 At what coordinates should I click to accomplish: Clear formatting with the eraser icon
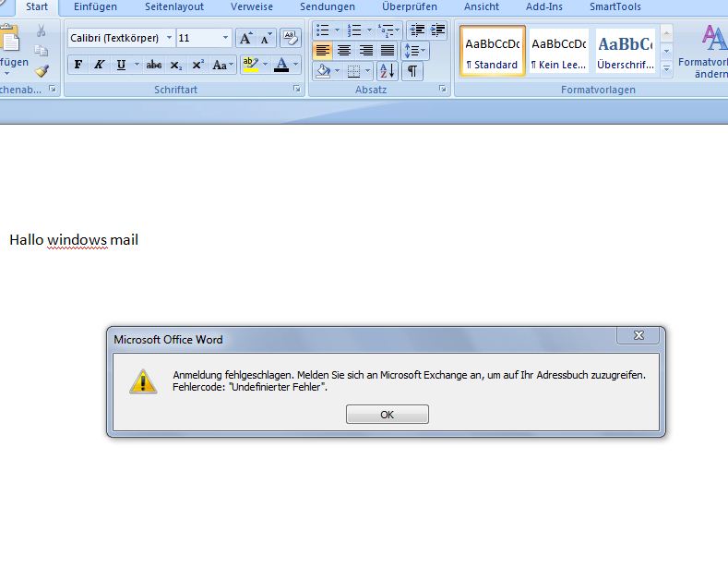click(x=291, y=38)
